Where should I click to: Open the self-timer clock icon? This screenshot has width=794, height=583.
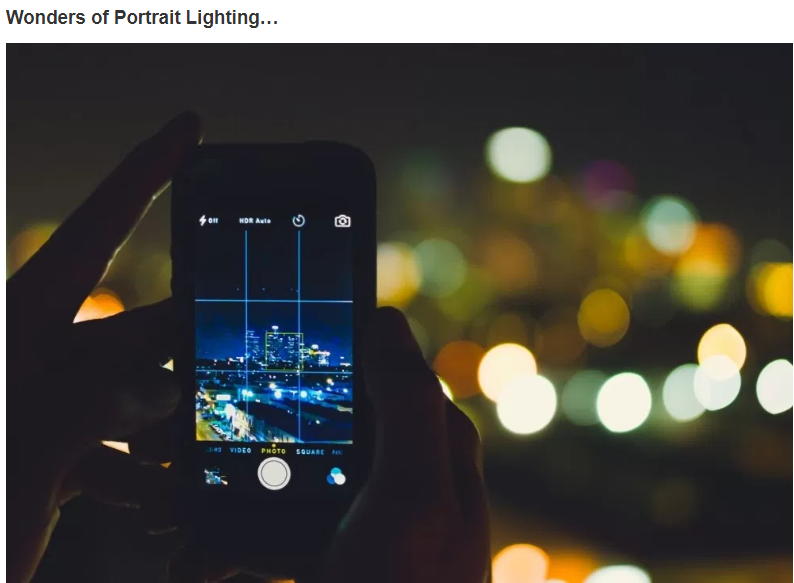tap(299, 220)
